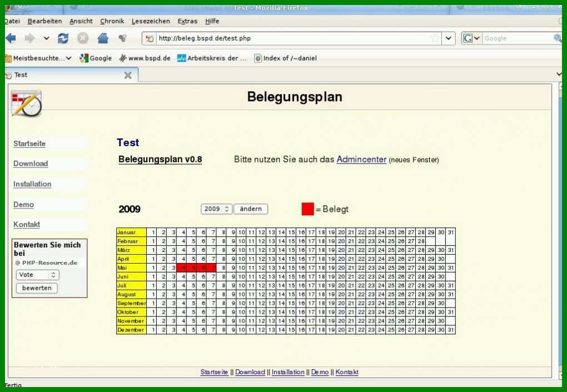Open the Chronik menu
This screenshot has height=392, width=567.
pos(112,21)
